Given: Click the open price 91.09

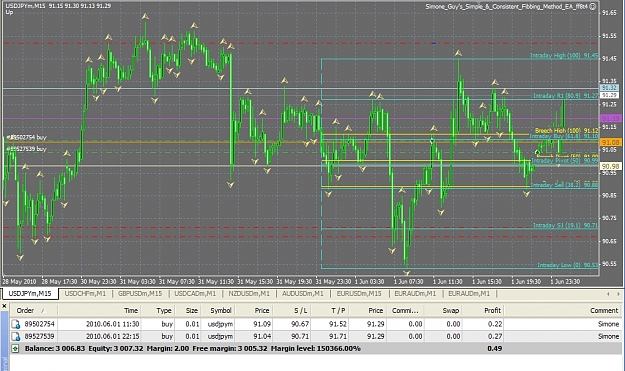Looking at the screenshot, I should pyautogui.click(x=262, y=324).
